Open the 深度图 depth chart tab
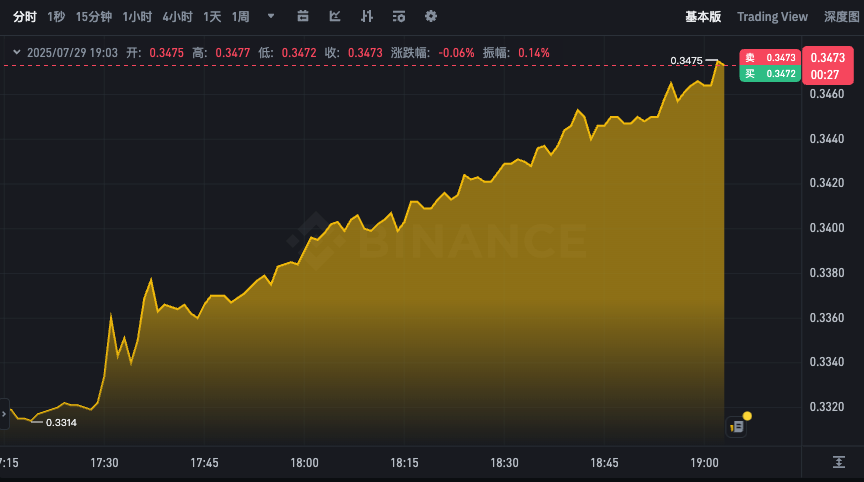Image resolution: width=864 pixels, height=482 pixels. 841,16
